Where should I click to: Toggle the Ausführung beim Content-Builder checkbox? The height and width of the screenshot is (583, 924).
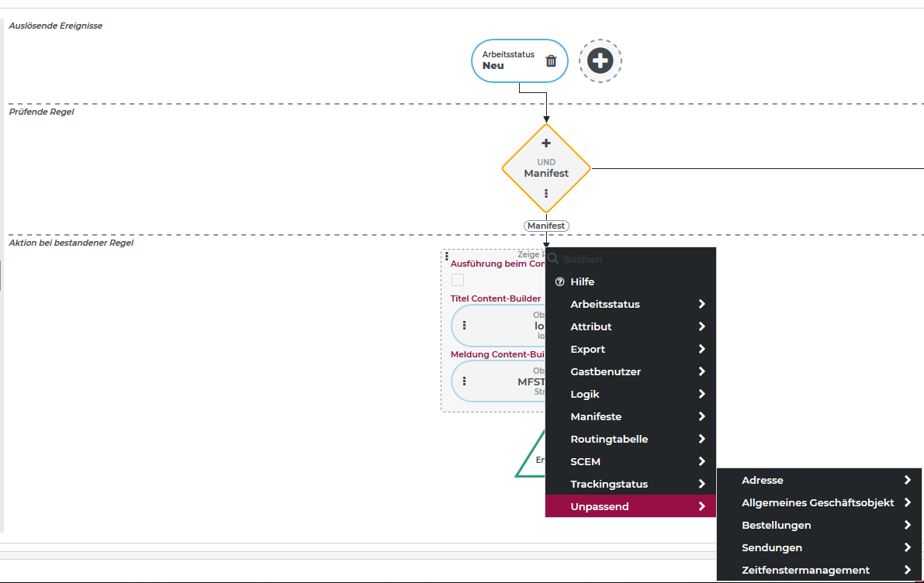(458, 280)
